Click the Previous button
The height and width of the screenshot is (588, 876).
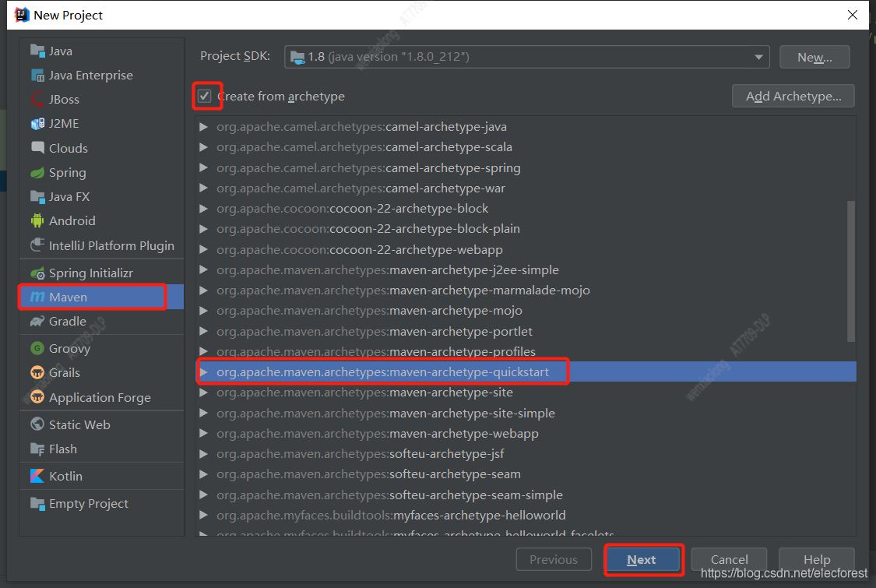coord(554,559)
